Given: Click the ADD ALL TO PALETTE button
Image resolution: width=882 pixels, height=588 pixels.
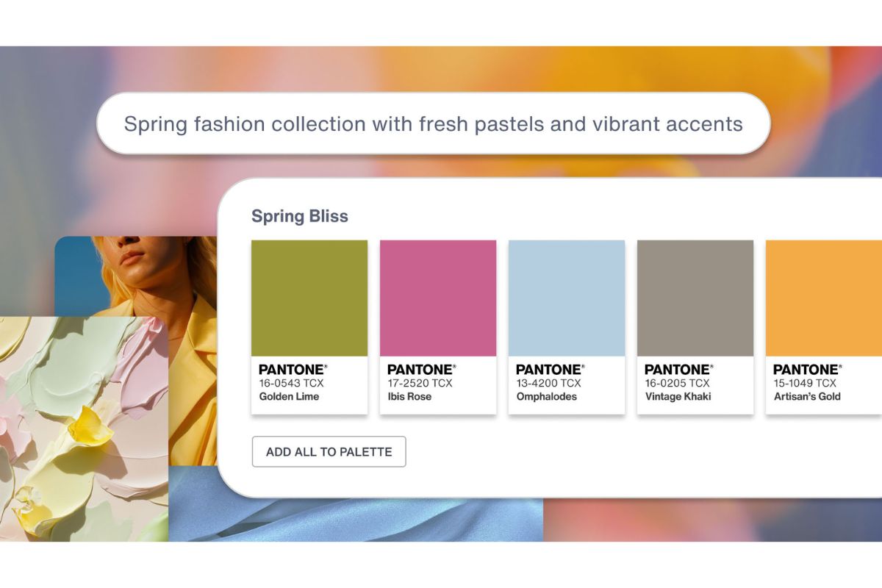Looking at the screenshot, I should tap(328, 451).
